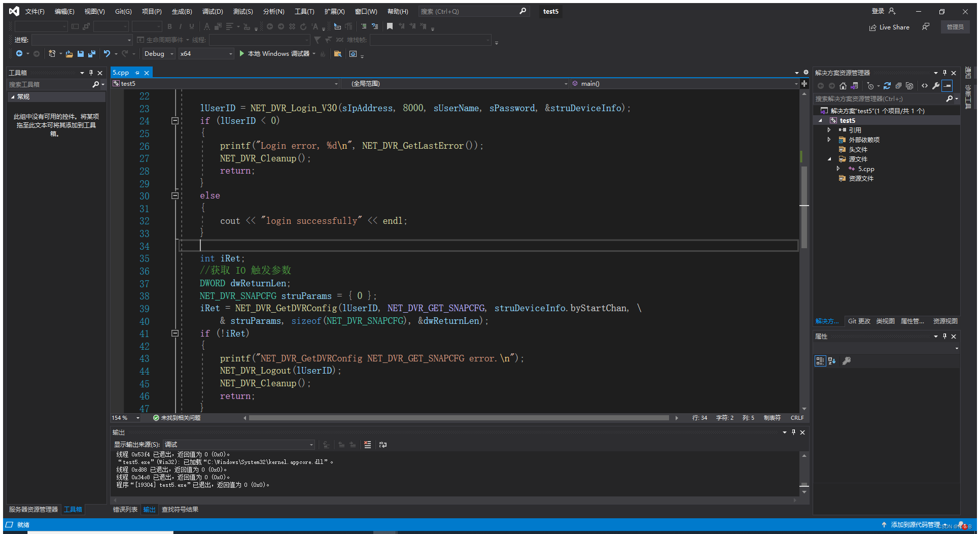Toggle word wrap in the output window

pos(383,445)
